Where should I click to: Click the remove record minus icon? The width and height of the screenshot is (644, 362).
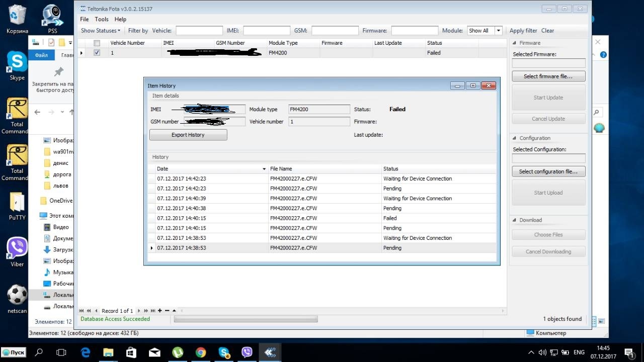point(167,311)
